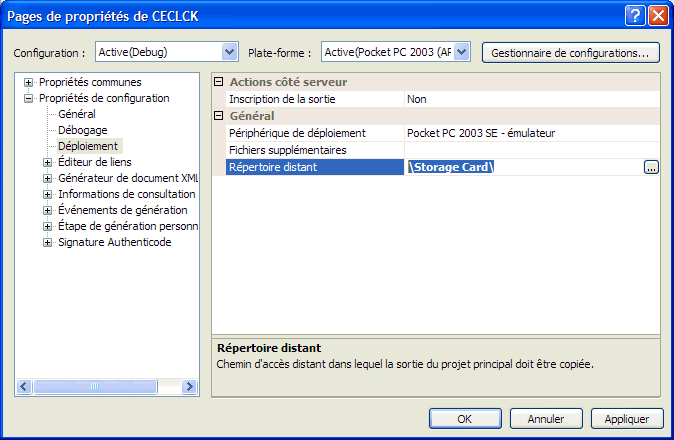Click the Appliquer button

point(627,418)
